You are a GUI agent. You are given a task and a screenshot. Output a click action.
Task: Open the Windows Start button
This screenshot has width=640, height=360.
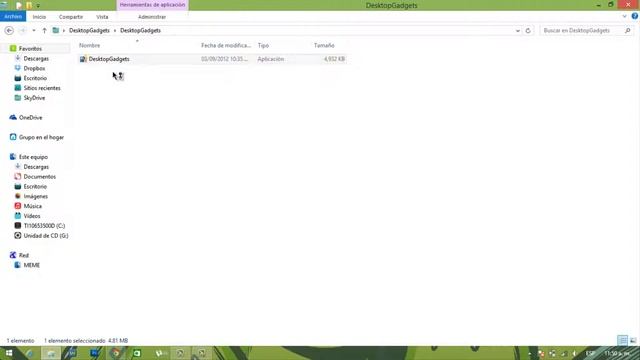click(9, 353)
